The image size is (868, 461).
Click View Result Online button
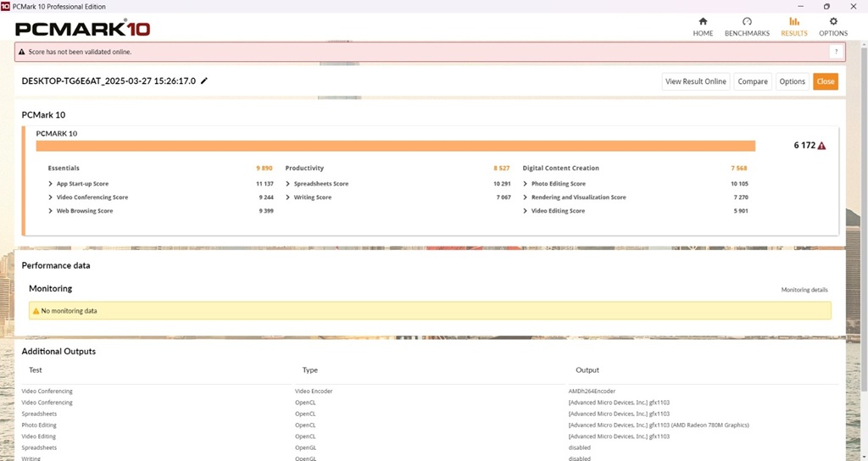coord(696,81)
